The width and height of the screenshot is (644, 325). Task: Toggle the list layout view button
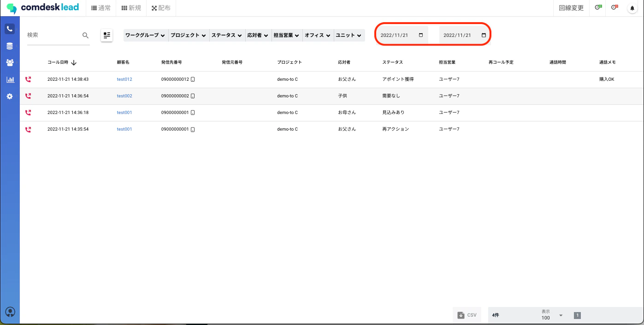107,35
